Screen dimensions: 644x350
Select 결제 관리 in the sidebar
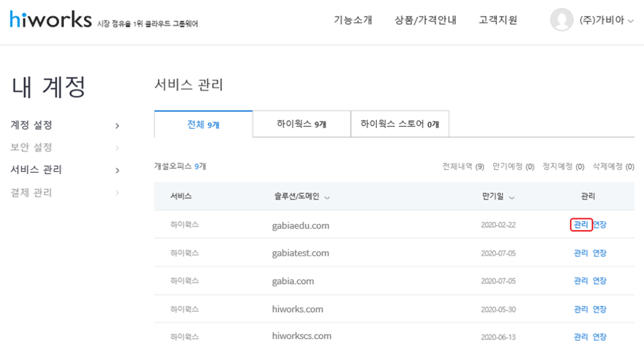(31, 193)
